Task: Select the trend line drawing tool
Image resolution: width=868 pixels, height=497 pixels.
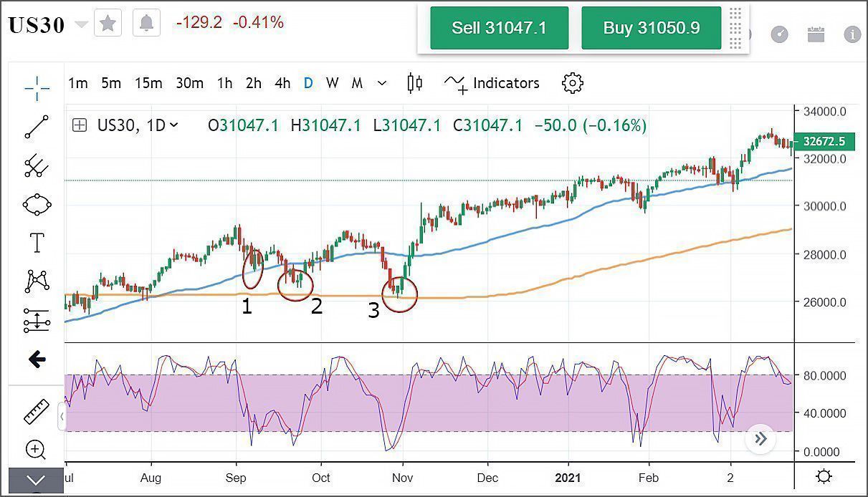Action: click(x=37, y=127)
